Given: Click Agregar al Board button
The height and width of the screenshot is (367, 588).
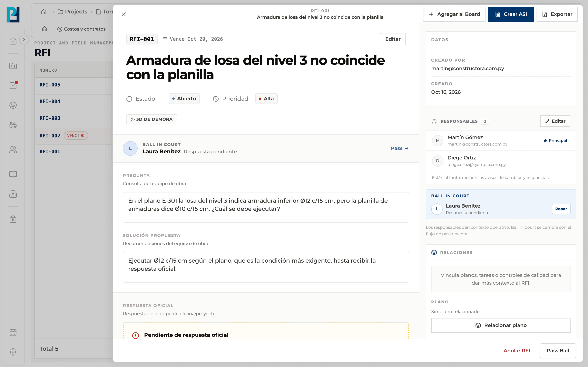Looking at the screenshot, I should (454, 14).
